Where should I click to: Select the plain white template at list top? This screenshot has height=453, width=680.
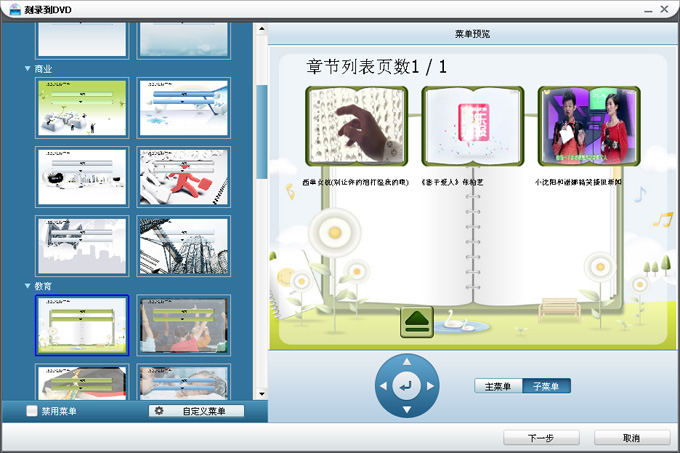82,40
